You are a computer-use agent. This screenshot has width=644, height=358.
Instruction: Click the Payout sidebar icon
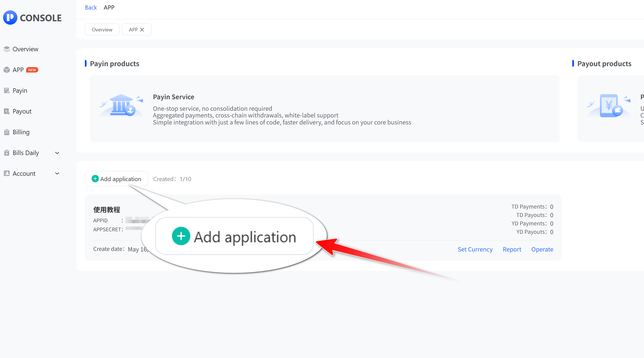click(x=7, y=111)
